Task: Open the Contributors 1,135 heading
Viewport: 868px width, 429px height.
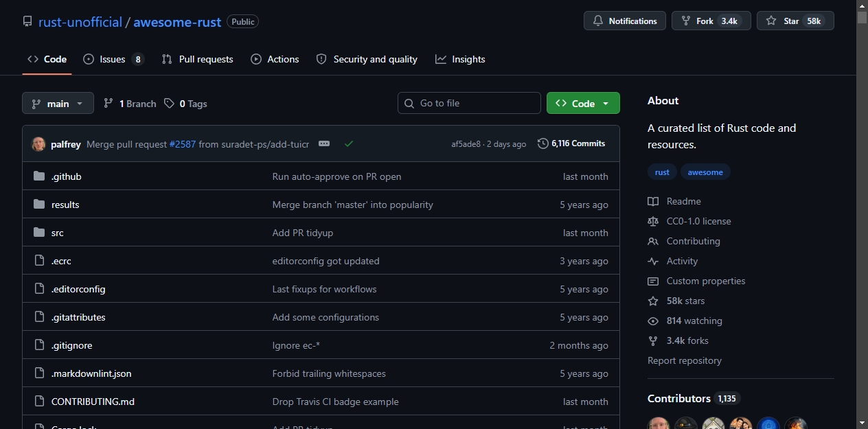Action: (x=694, y=398)
